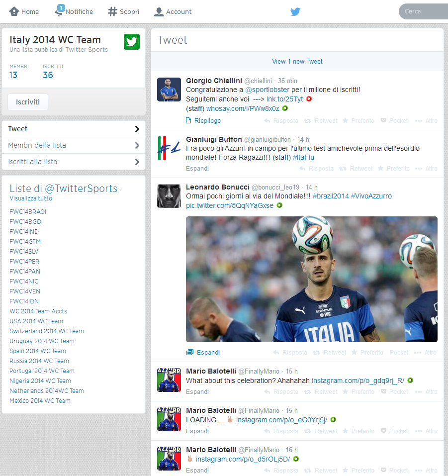Click Retweet icon on Chiellini tweet
Screen dimensions: 448x476
tap(307, 120)
